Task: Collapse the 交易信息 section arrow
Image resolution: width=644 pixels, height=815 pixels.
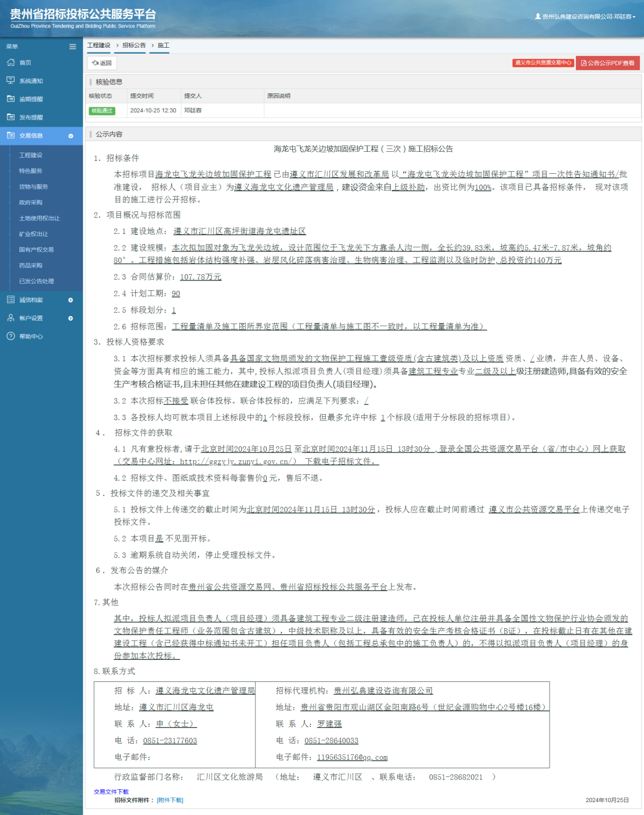Action: point(71,136)
